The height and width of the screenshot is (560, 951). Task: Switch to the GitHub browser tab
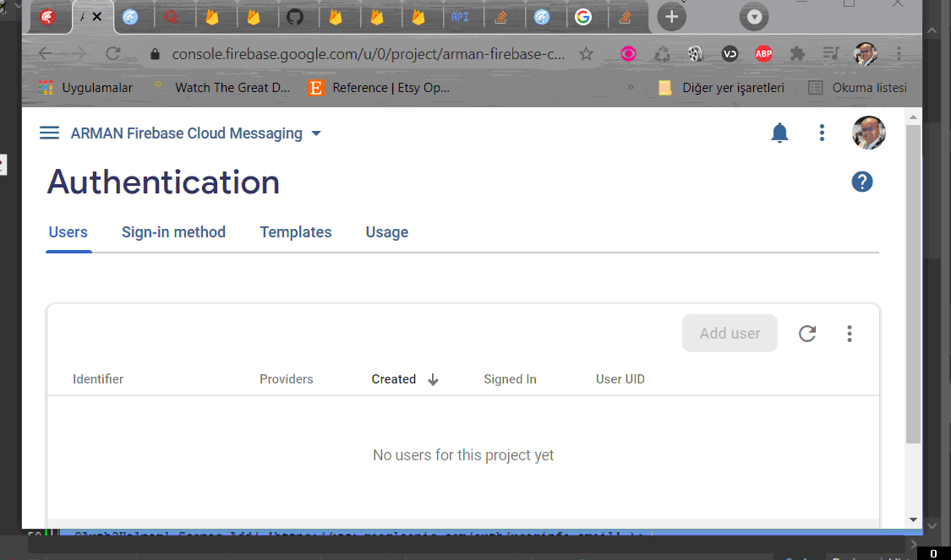click(x=295, y=17)
